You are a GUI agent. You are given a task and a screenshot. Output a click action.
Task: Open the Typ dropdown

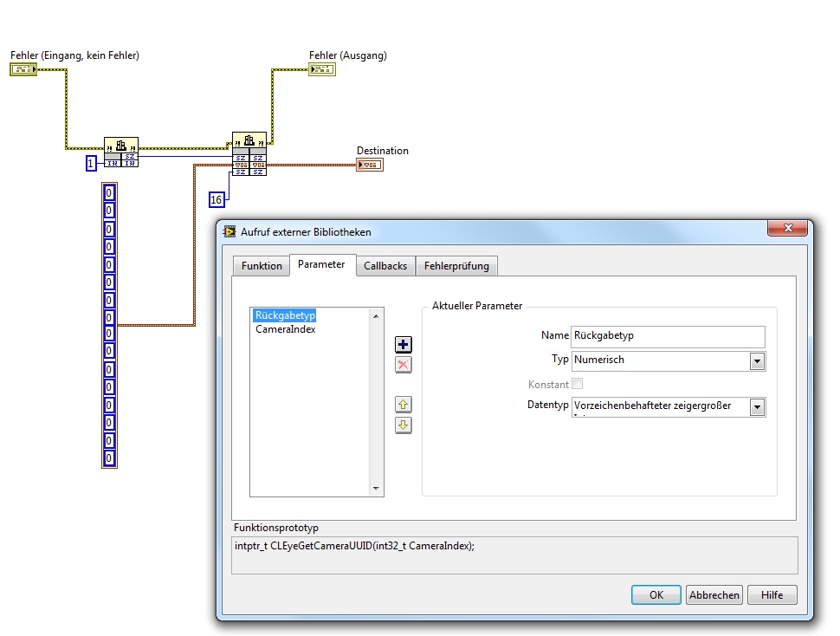coord(756,361)
